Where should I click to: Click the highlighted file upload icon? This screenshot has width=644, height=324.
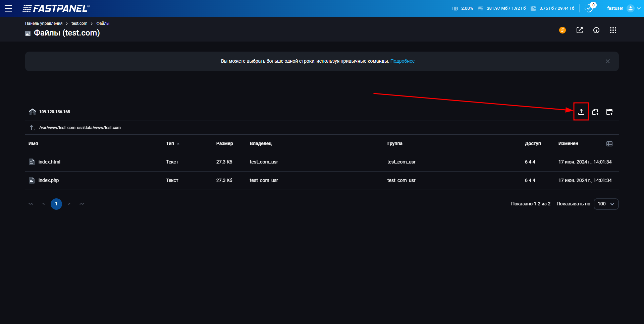point(581,112)
